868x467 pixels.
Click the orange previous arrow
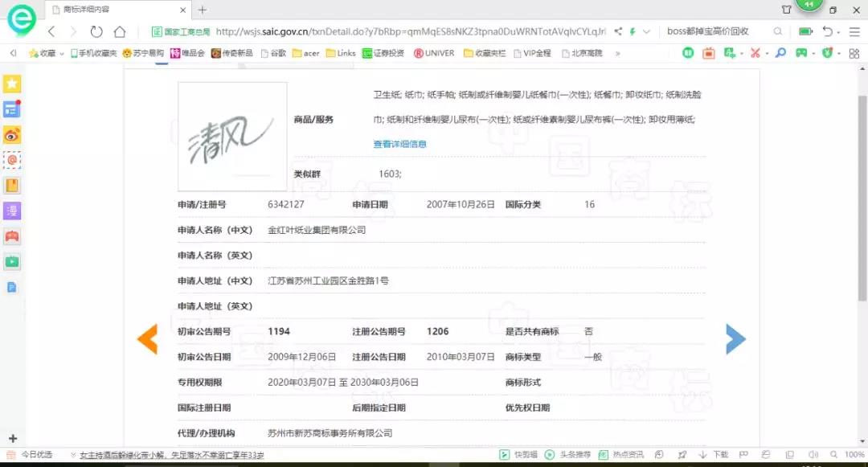147,338
